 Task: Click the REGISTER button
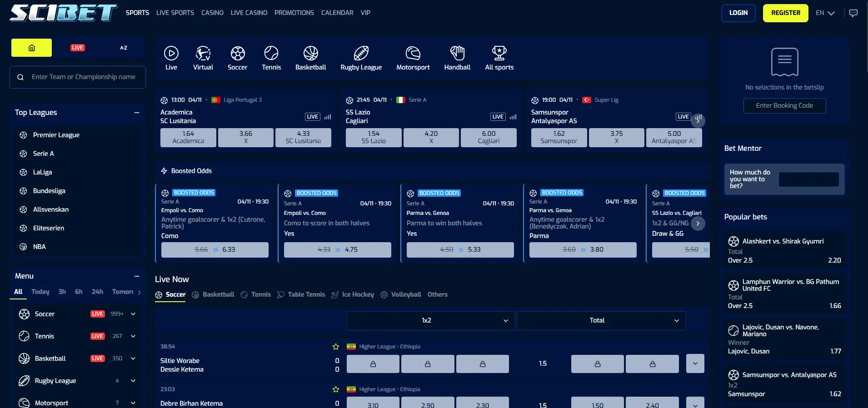[x=786, y=13]
